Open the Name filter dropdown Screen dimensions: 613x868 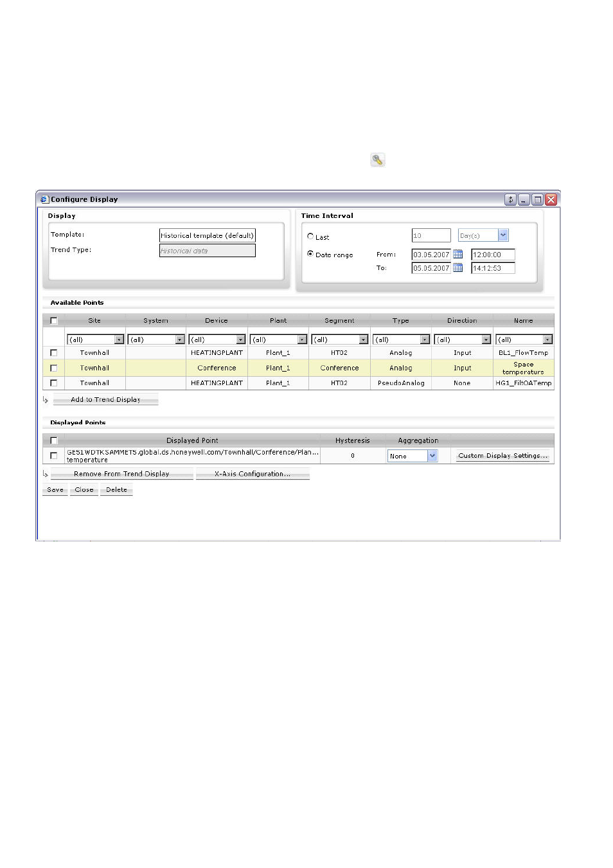pos(524,339)
